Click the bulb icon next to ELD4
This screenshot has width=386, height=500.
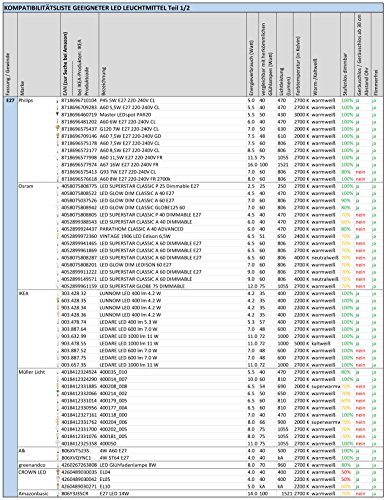[x=57, y=472]
